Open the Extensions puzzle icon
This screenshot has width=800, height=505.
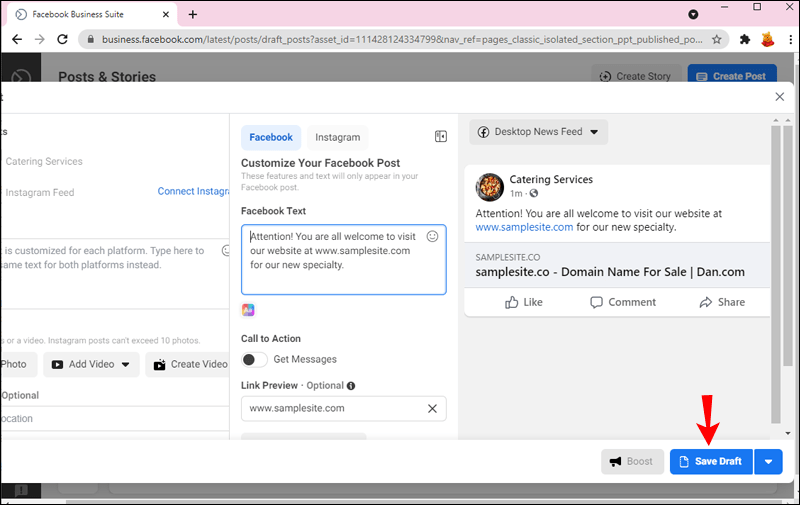point(745,39)
